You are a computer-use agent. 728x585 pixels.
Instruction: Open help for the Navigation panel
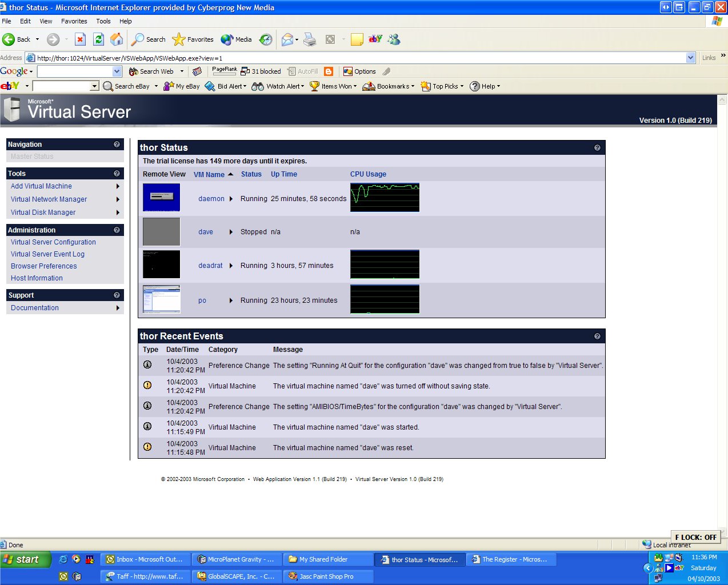pos(117,145)
